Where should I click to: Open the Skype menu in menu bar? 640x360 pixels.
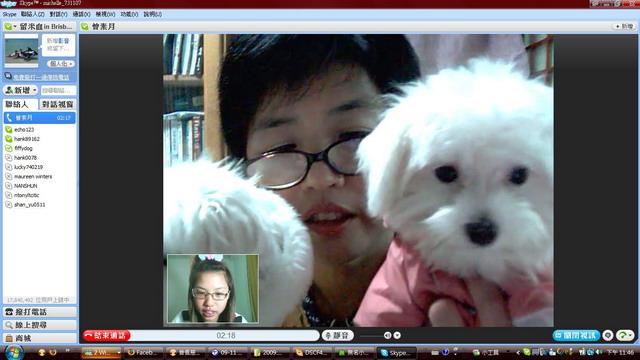click(x=9, y=14)
